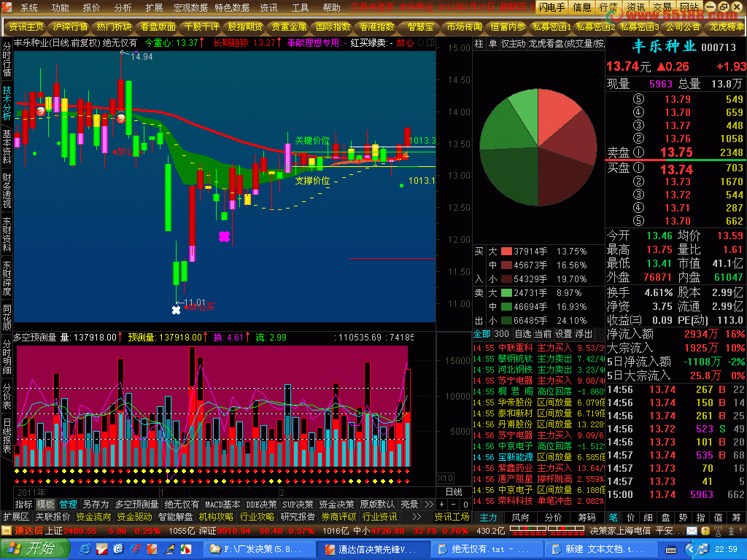Screen dimensions: 747x560
Task: Open the 扩展 menu
Action: (154, 7)
